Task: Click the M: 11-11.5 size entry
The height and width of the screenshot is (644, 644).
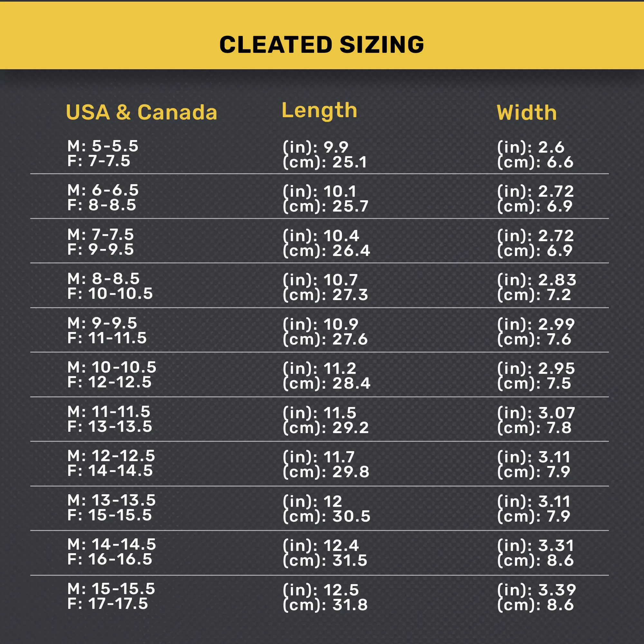Action: click(109, 412)
